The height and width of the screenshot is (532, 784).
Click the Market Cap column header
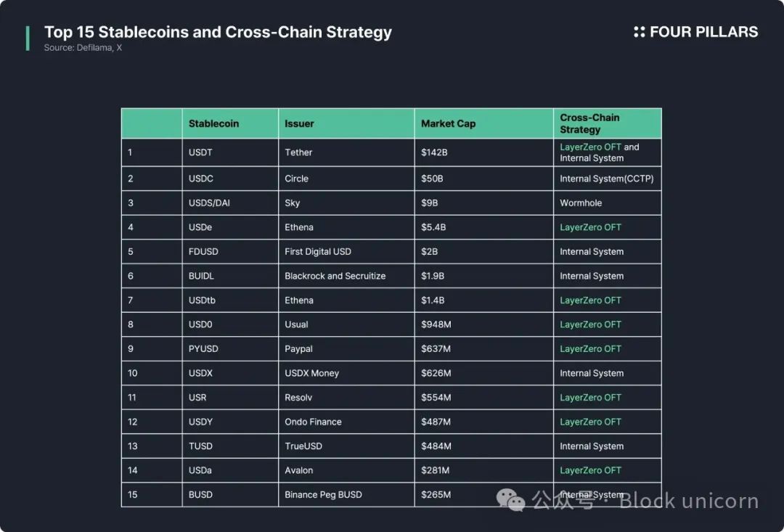tap(448, 123)
